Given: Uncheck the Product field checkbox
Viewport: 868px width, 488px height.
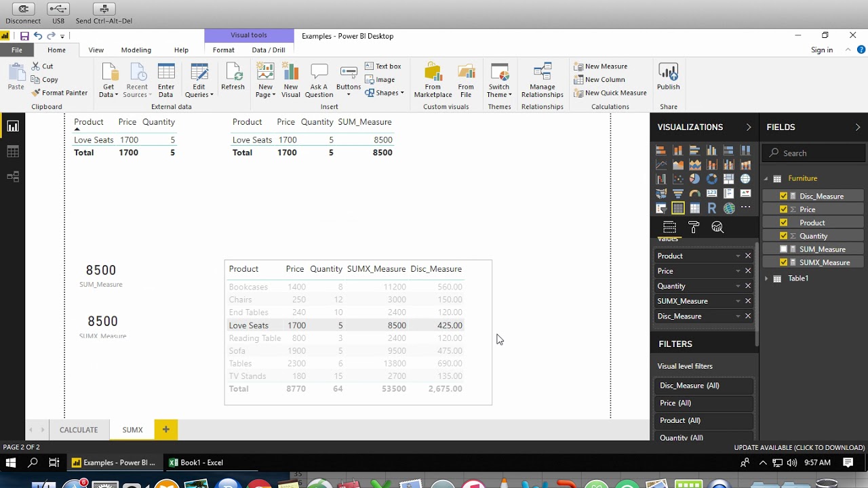Looking at the screenshot, I should tap(783, 222).
